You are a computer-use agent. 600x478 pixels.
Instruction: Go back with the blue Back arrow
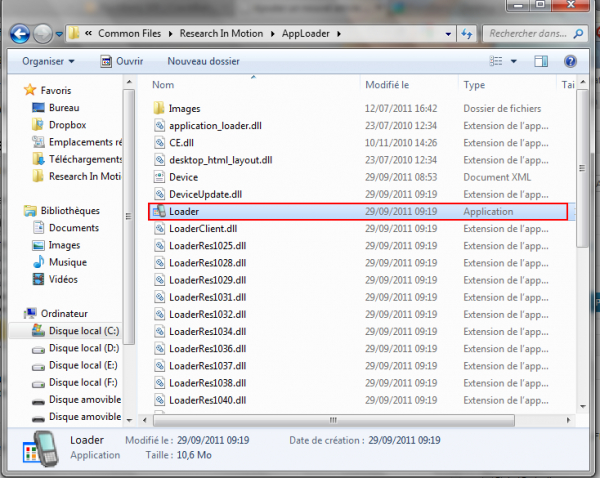point(20,34)
